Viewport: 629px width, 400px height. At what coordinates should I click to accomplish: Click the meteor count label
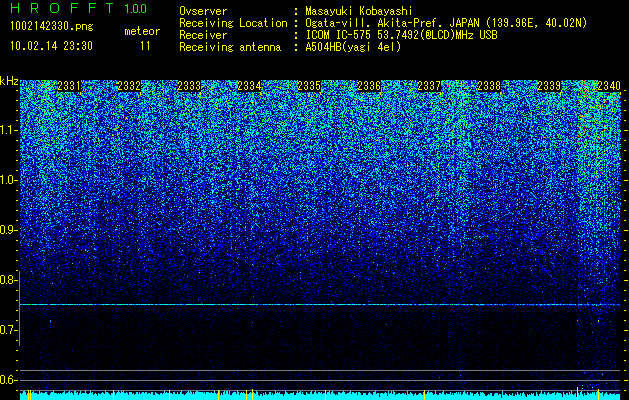click(x=142, y=31)
